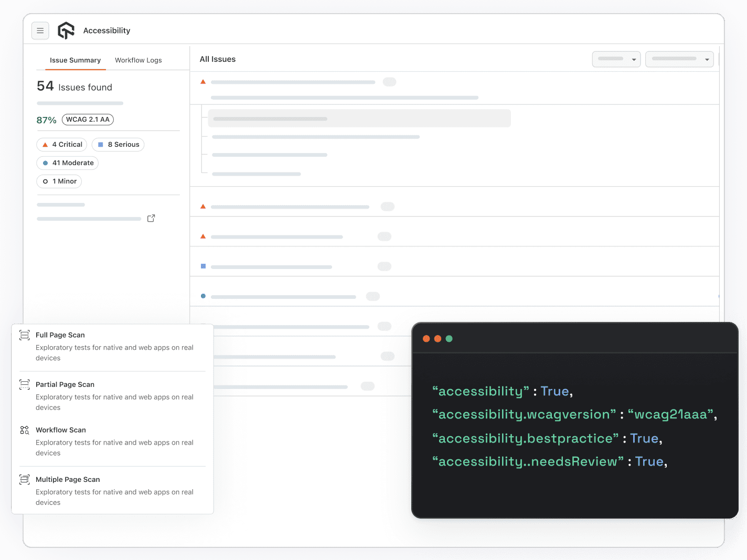Open the right dropdown in the All Issues header

click(679, 59)
